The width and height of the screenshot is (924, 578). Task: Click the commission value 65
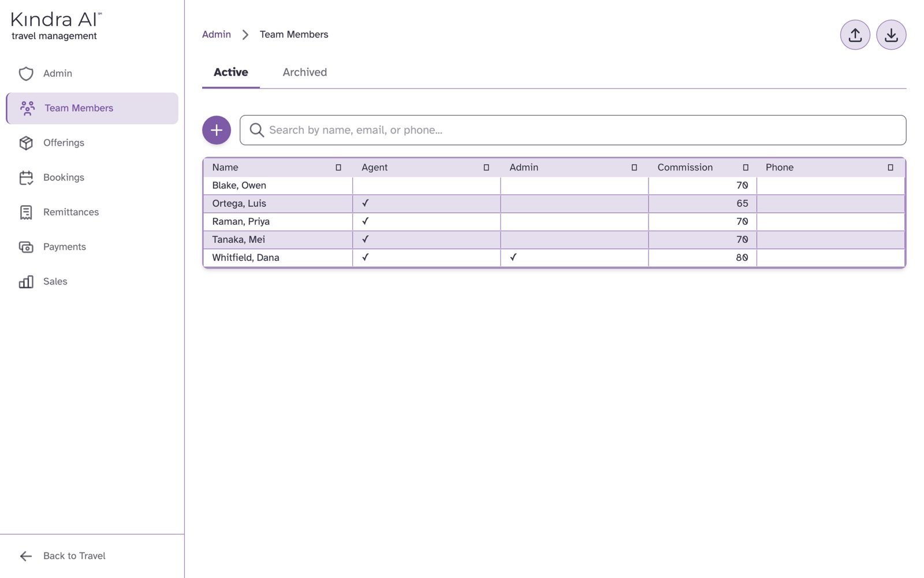tap(742, 203)
